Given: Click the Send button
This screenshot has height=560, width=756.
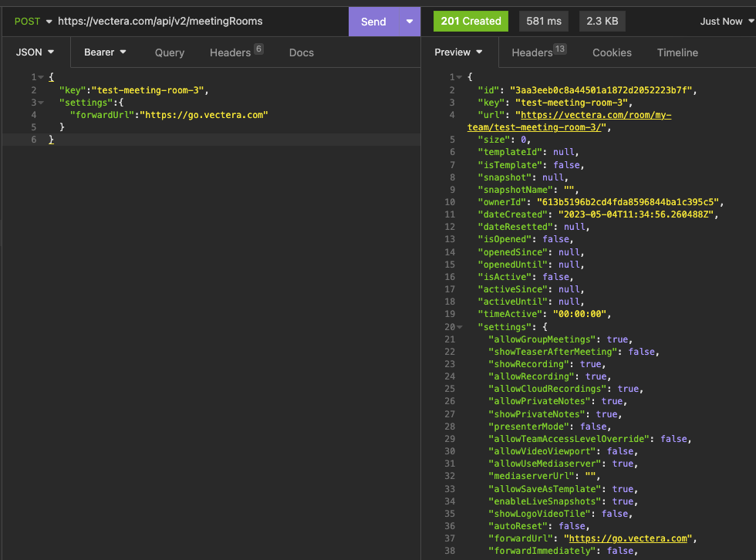Looking at the screenshot, I should click(x=373, y=22).
